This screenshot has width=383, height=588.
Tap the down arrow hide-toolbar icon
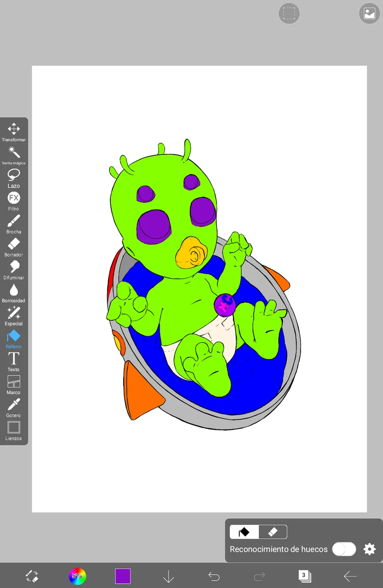pos(168,576)
